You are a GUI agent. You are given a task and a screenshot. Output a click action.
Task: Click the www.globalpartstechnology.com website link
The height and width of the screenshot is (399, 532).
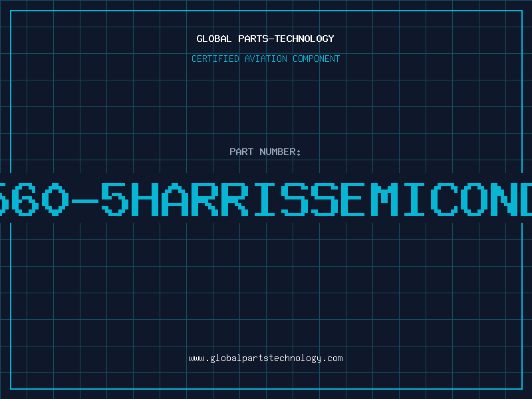pyautogui.click(x=265, y=358)
